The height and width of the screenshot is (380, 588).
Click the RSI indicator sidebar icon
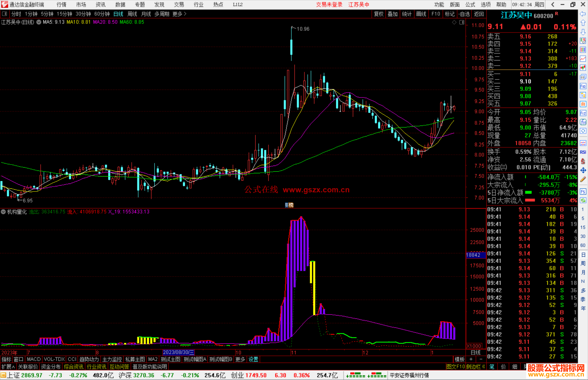coord(583,152)
